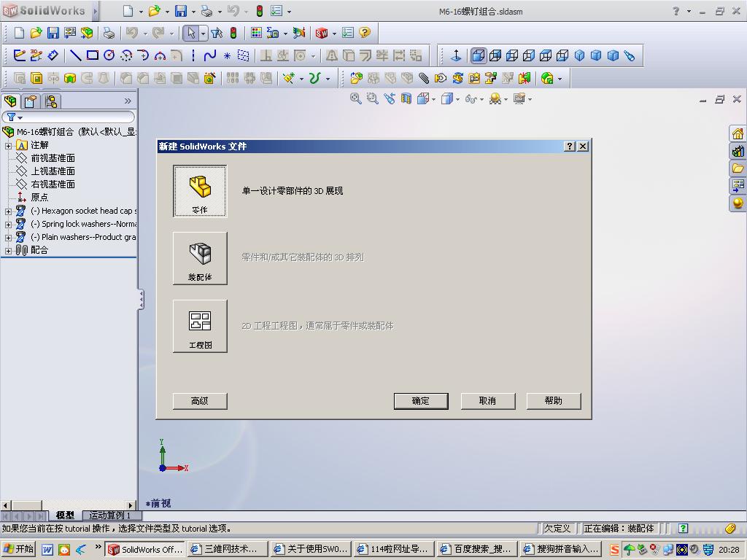
Task: Cancel the dialog with 取消 button
Action: coord(487,401)
